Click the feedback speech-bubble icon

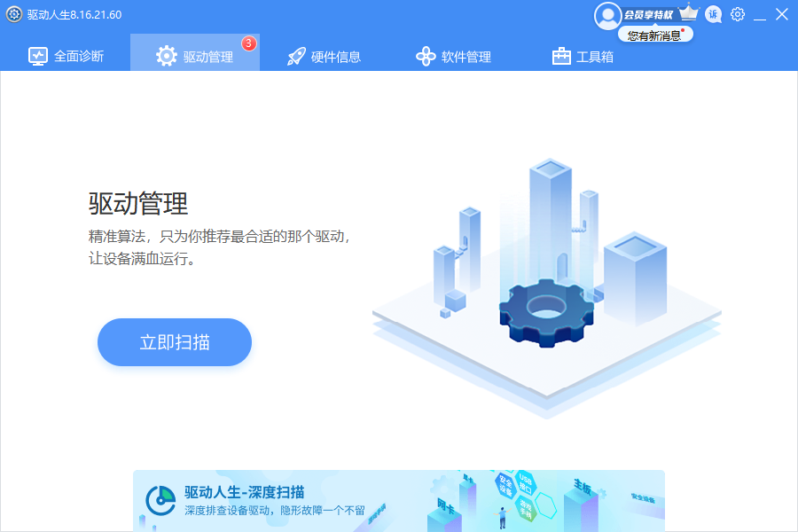713,14
